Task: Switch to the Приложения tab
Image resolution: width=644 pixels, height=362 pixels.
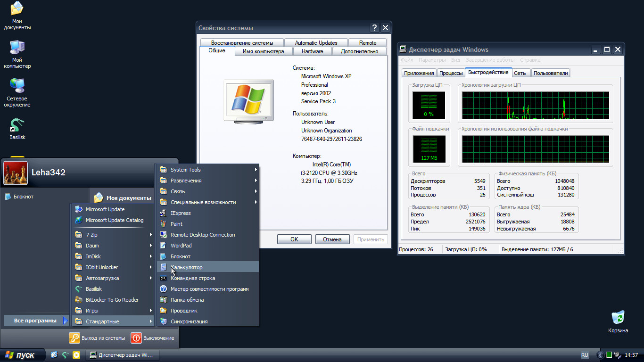Action: (419, 73)
